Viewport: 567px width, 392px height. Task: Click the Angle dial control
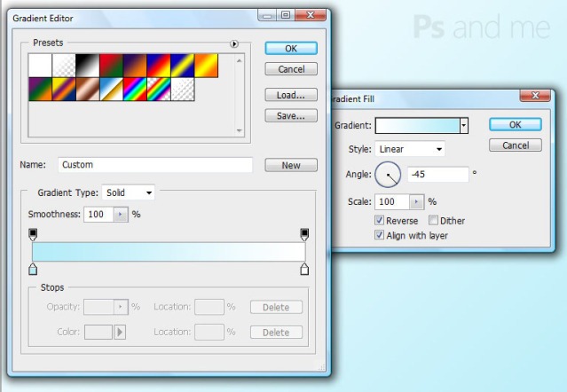[x=388, y=175]
